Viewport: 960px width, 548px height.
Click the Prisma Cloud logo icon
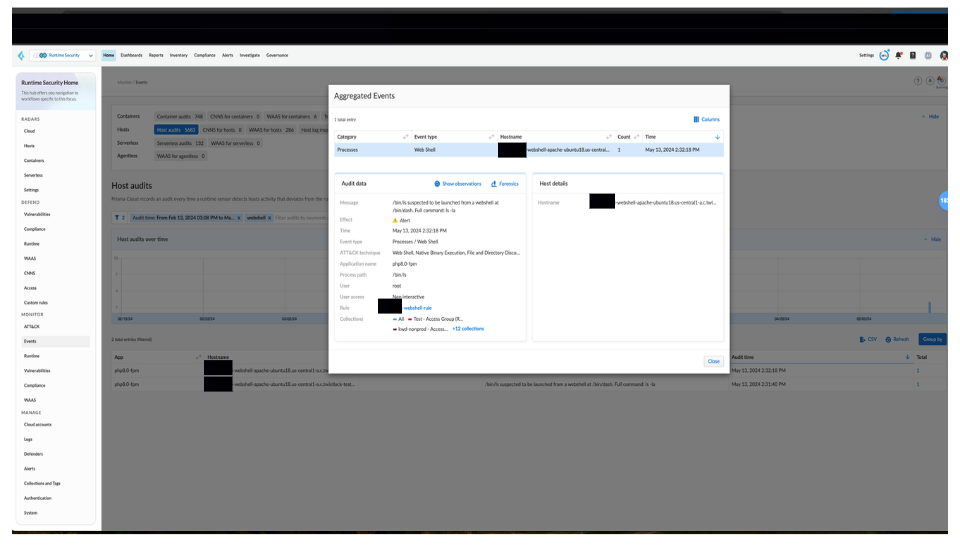(21, 56)
